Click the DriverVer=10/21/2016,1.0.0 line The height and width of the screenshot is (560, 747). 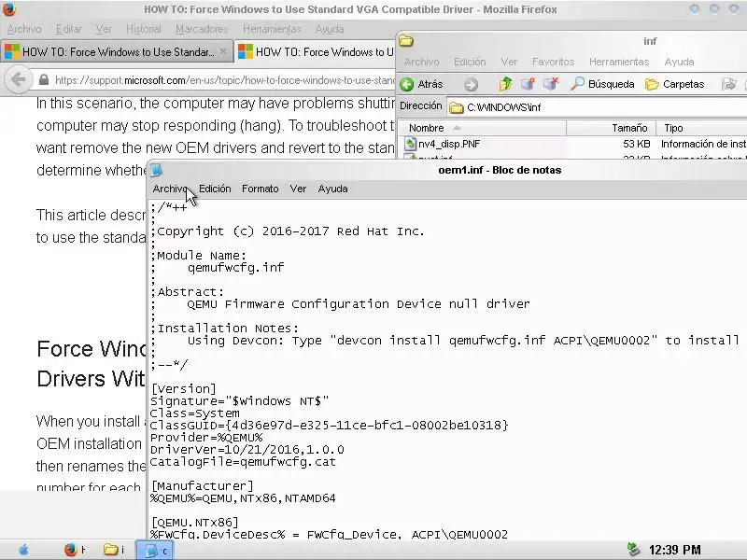(247, 450)
